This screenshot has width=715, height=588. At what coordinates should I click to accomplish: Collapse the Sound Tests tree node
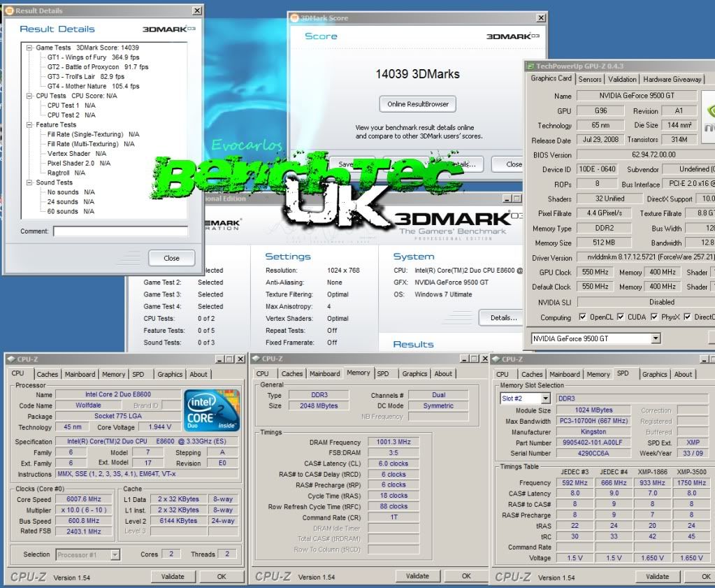click(29, 182)
